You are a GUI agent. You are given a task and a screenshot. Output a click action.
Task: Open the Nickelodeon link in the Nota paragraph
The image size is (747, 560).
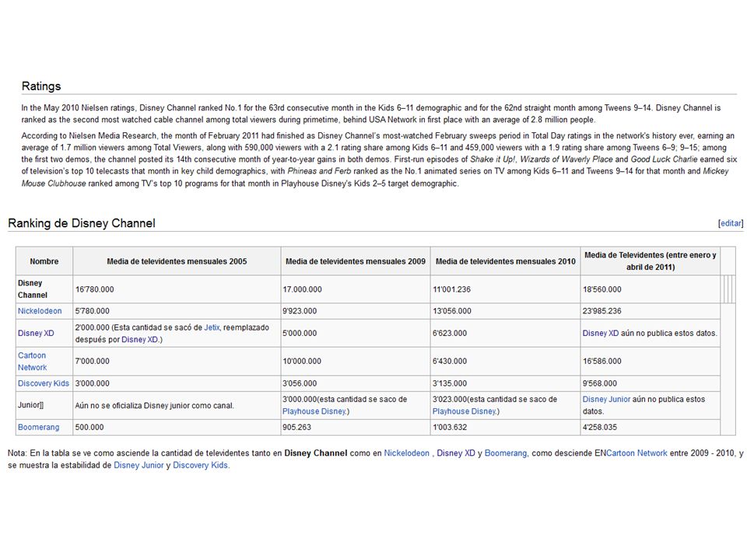pos(406,453)
